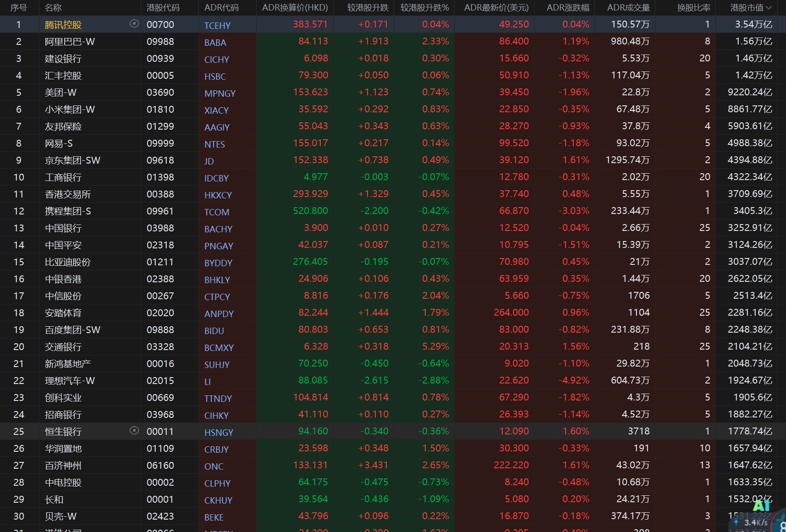The width and height of the screenshot is (786, 532).
Task: Open the LI ADR code link
Action: pos(208,382)
